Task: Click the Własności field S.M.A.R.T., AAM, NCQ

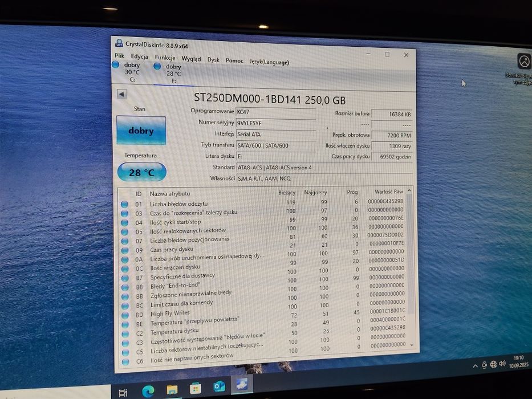Action: tap(324, 178)
